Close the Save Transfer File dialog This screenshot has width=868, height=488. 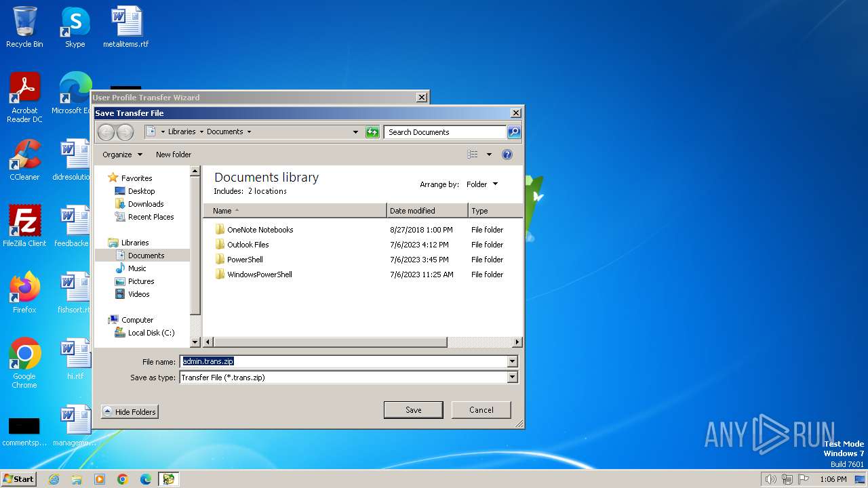516,113
